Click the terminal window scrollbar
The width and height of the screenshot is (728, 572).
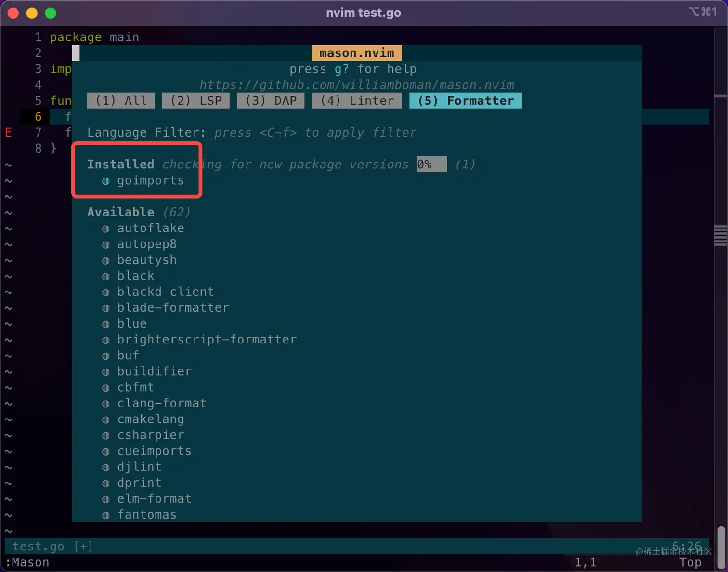(x=721, y=547)
